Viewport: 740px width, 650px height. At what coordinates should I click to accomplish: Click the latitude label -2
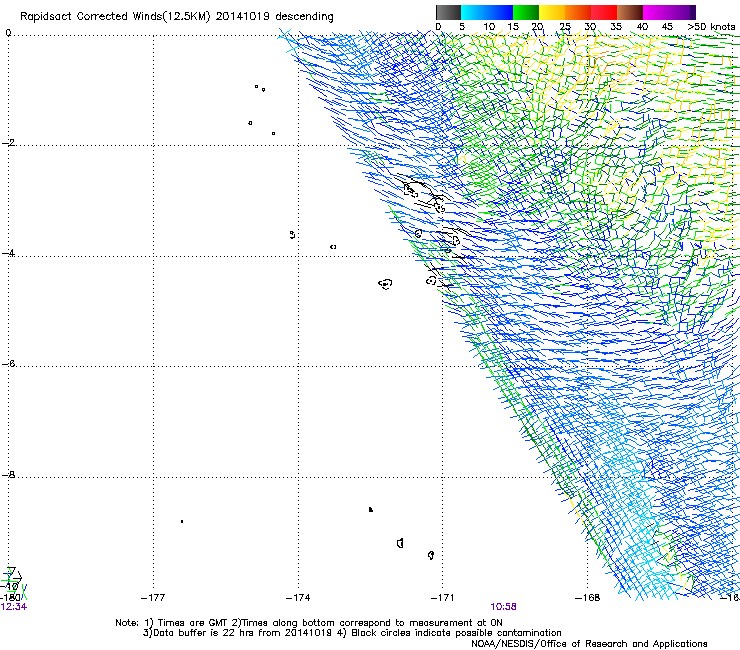coord(8,143)
